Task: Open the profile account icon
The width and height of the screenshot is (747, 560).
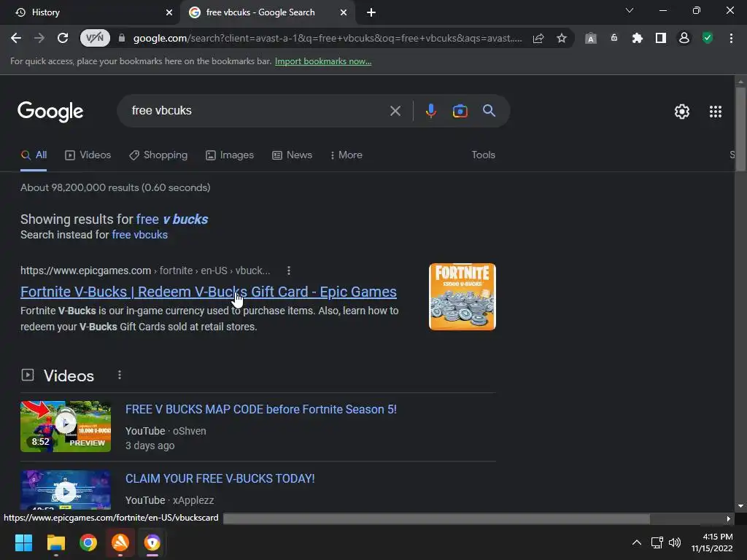Action: click(684, 38)
